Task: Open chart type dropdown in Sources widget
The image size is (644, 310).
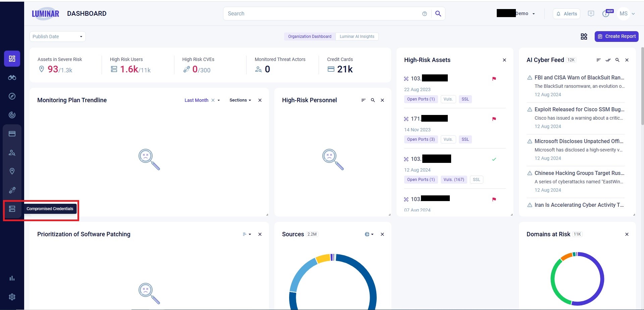Action: click(x=369, y=234)
